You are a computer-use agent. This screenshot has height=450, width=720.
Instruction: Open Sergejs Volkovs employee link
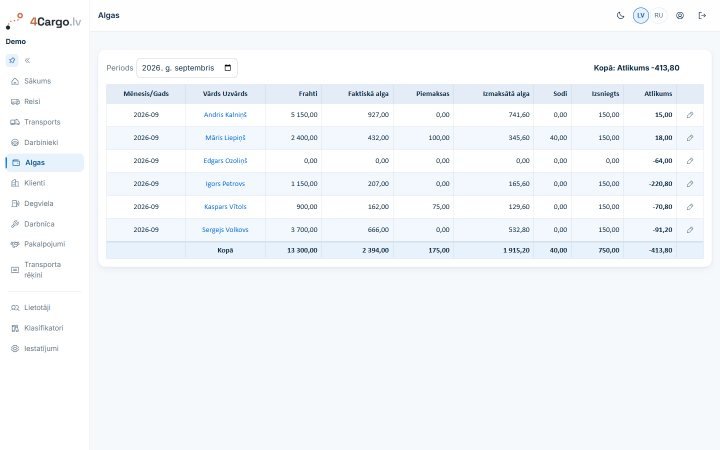[x=225, y=230]
